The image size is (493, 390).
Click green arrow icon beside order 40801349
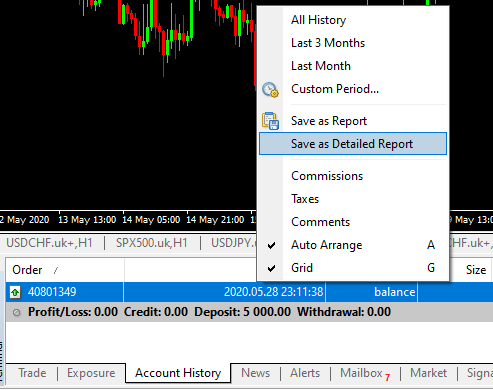[x=15, y=292]
